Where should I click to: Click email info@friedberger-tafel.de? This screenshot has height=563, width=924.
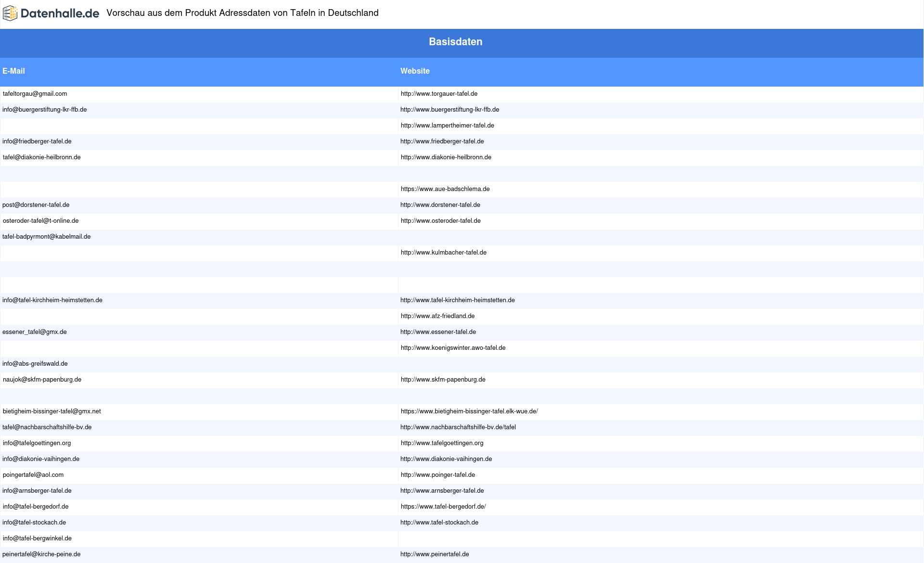pyautogui.click(x=37, y=141)
